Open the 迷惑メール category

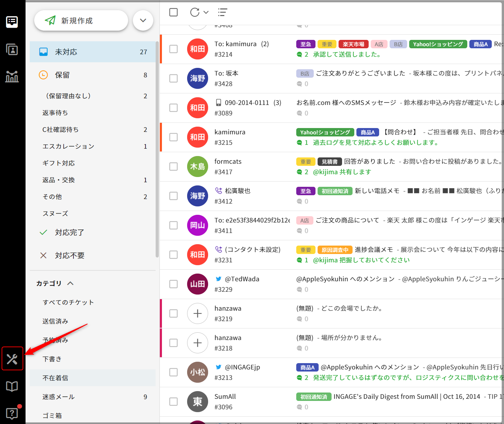pos(59,397)
